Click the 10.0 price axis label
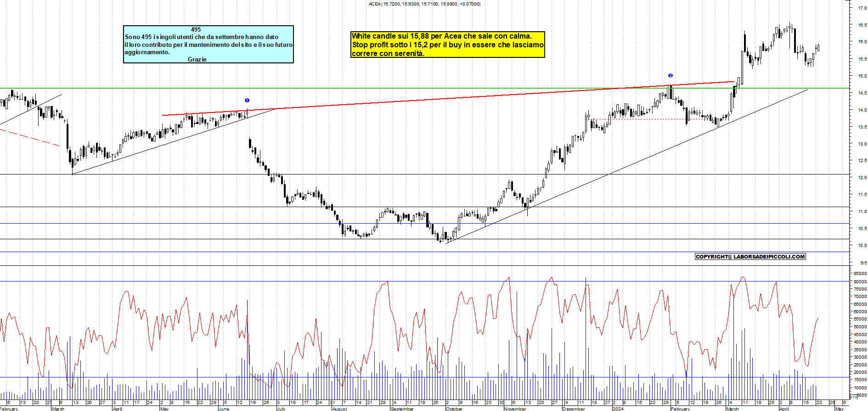Viewport: 868px width, 411px height. (x=862, y=246)
